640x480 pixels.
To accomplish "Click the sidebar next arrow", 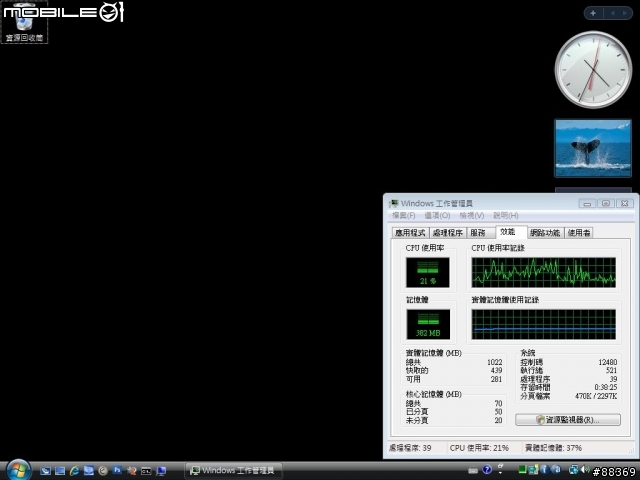I will (625, 13).
